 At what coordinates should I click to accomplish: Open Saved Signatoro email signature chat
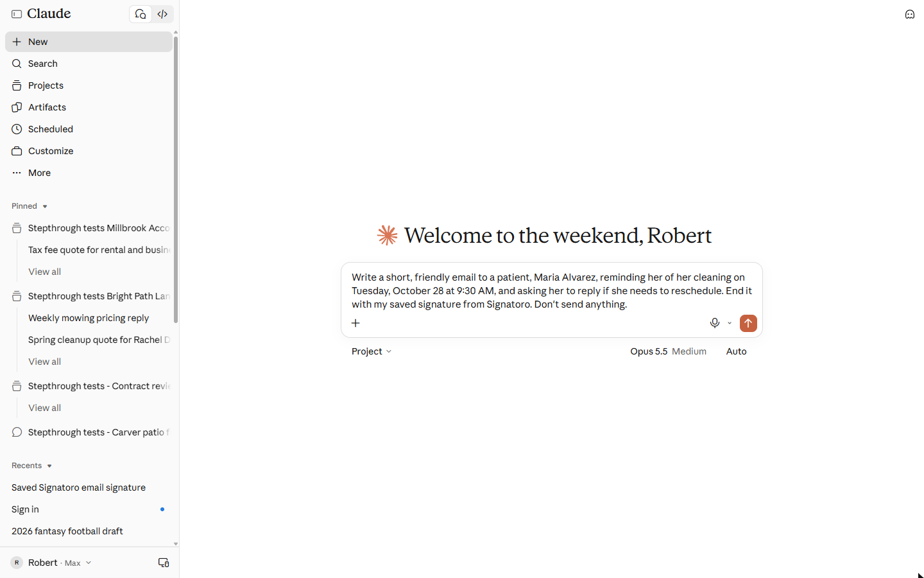(x=89, y=487)
